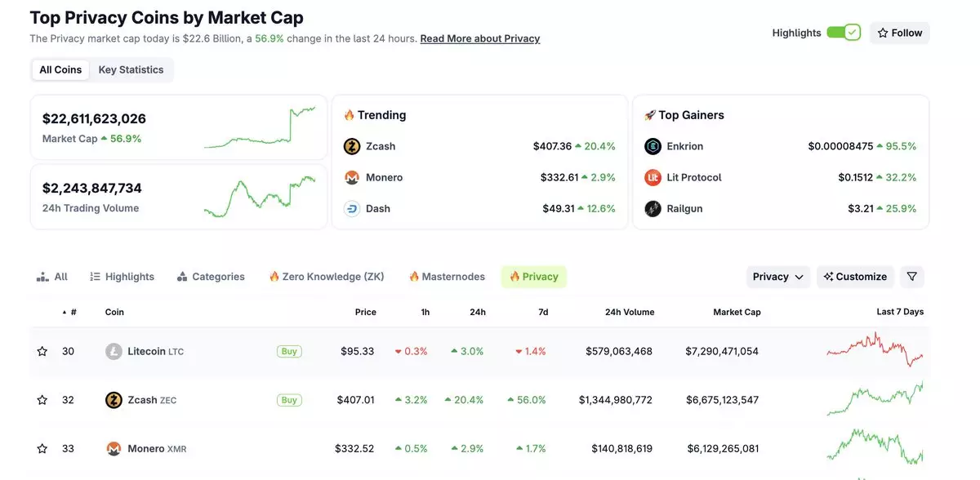Image resolution: width=980 pixels, height=480 pixels.
Task: Open the Privacy category dropdown
Action: point(777,277)
